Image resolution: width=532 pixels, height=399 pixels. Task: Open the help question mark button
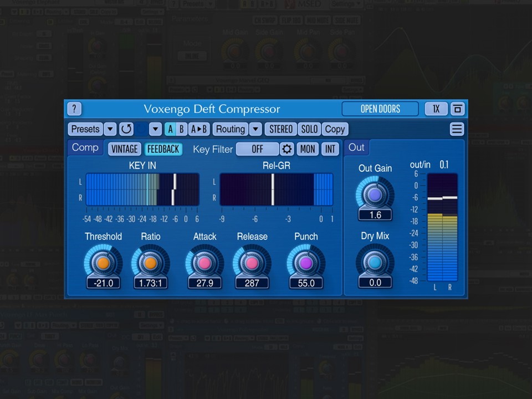coord(74,109)
